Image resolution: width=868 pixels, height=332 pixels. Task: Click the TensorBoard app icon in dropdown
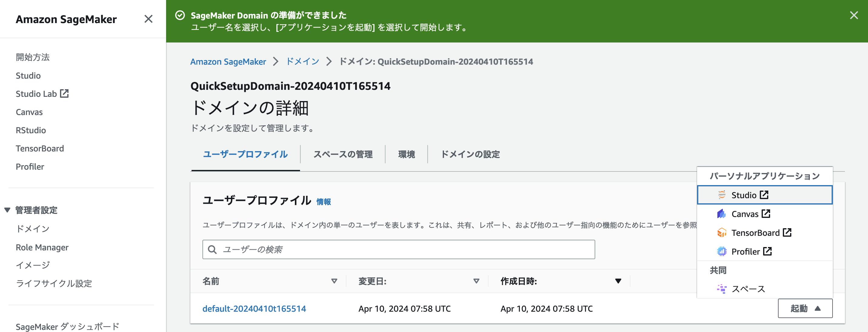[x=721, y=232]
